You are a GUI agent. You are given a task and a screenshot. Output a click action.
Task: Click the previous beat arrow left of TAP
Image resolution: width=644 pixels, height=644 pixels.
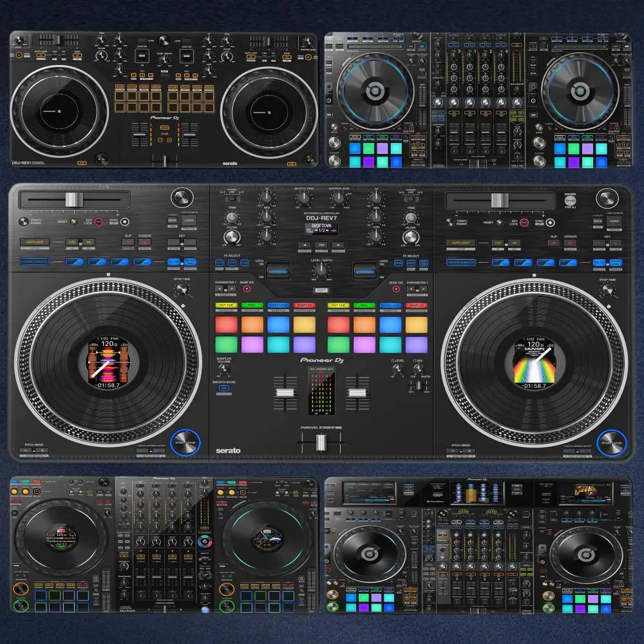[305, 245]
